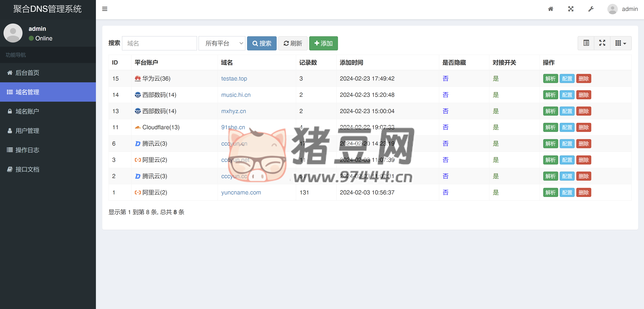644x309 pixels.
Task: Open the 所有平台 platform dropdown
Action: coord(222,43)
